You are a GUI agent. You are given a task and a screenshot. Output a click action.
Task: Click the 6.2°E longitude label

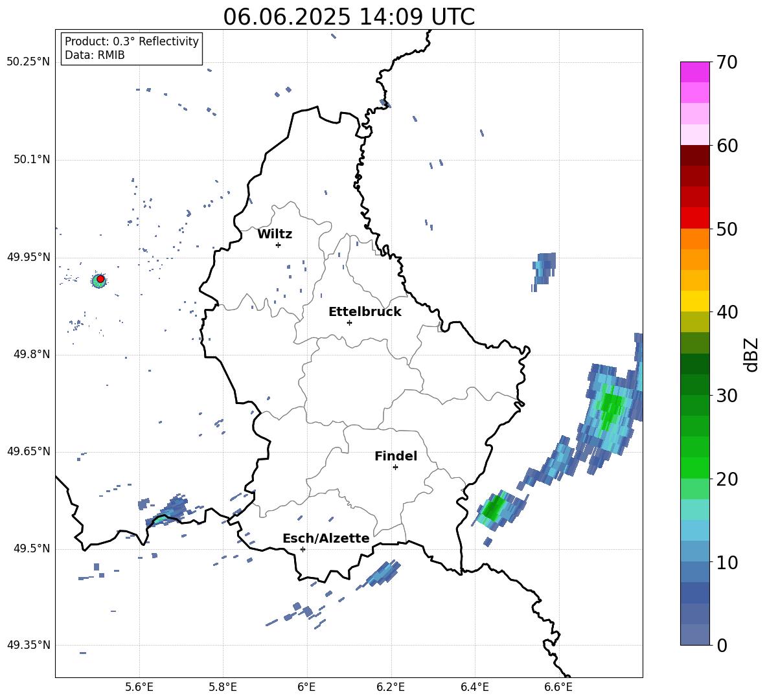click(x=391, y=687)
